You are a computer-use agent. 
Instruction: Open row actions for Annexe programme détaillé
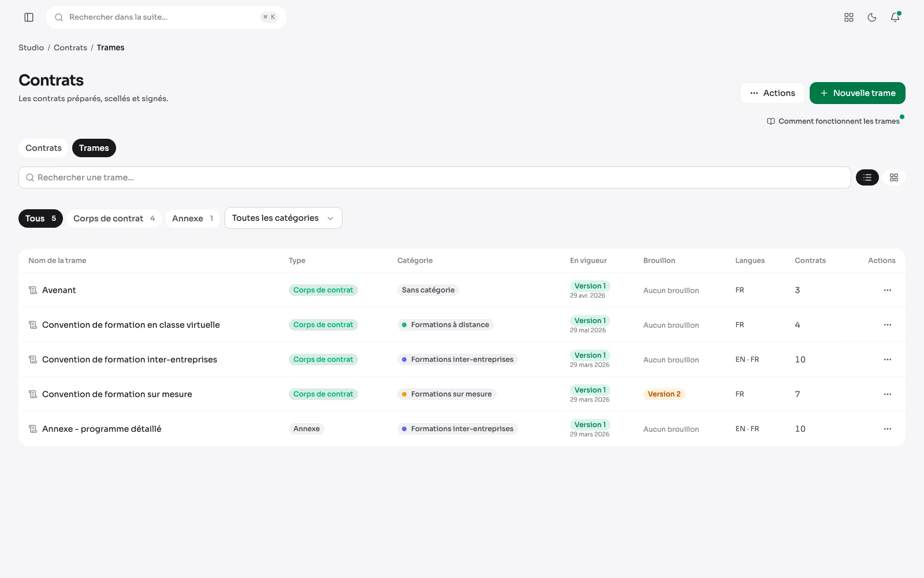tap(888, 429)
